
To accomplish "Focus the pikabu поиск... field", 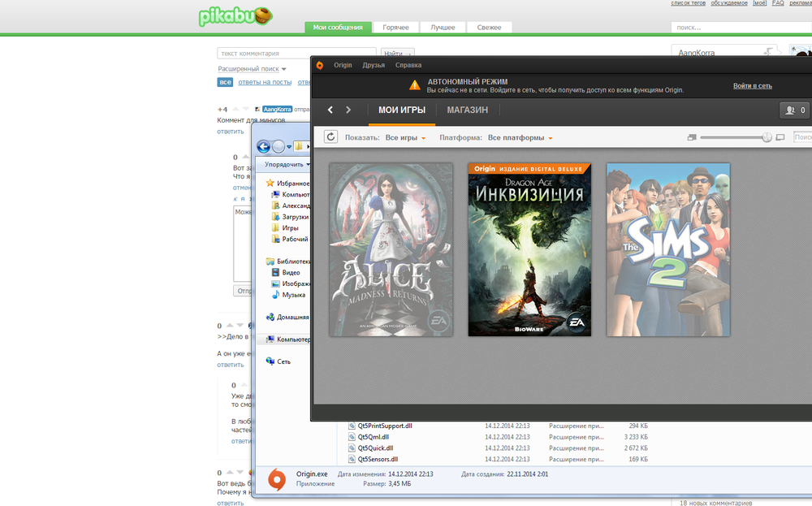I will click(741, 28).
